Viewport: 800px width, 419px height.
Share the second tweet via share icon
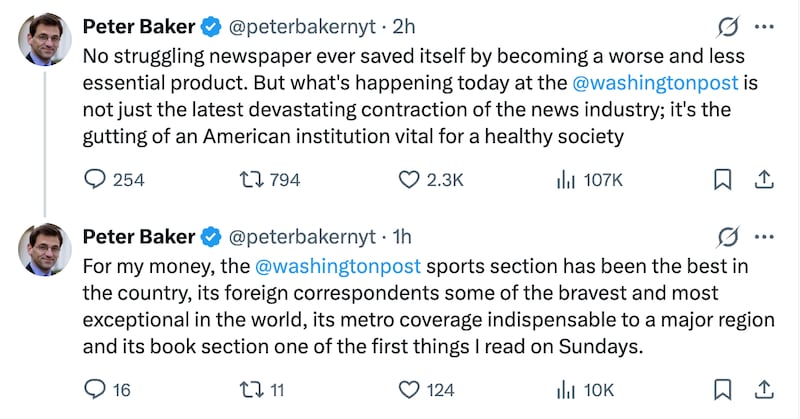pyautogui.click(x=763, y=389)
